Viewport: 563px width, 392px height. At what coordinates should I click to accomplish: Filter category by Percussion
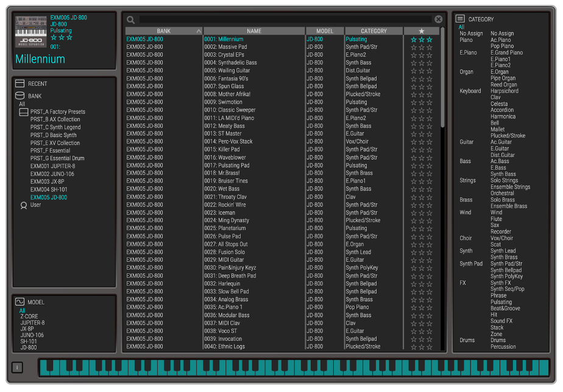[503, 347]
